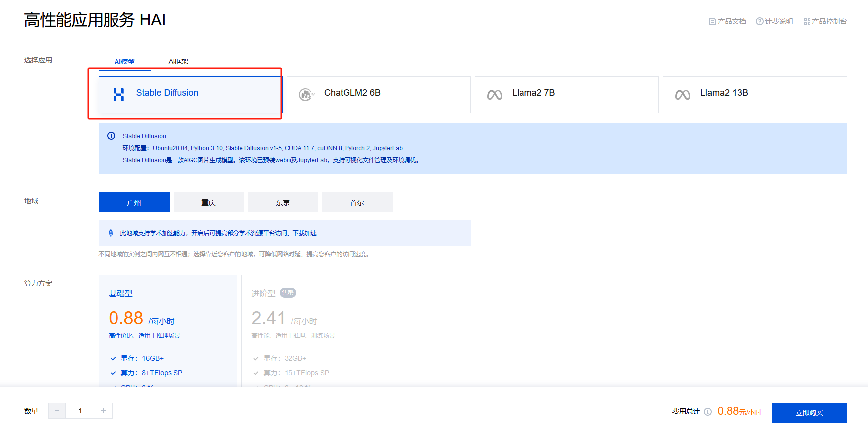
Task: Choose the 首尔 region
Action: 357,202
